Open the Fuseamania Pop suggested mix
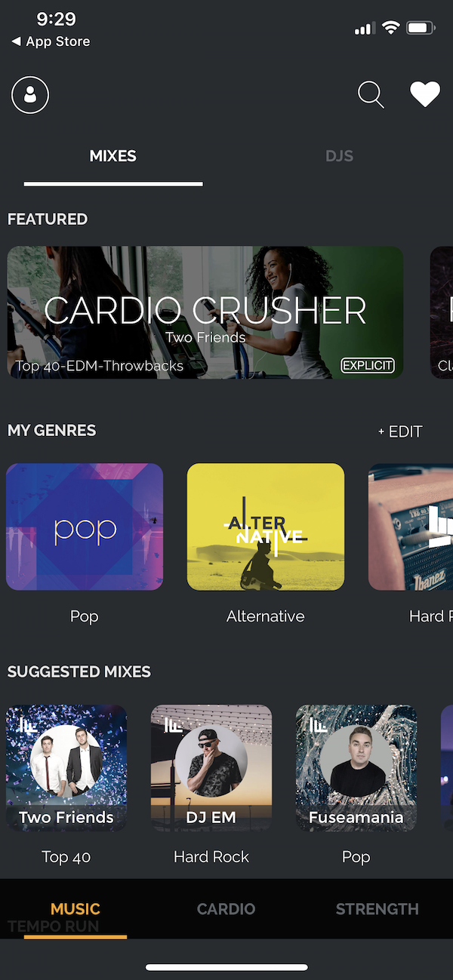Screen dimensions: 453x980 point(356,768)
